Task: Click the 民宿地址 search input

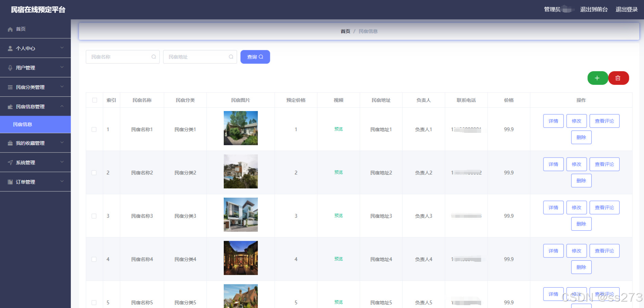Action: coord(200,57)
